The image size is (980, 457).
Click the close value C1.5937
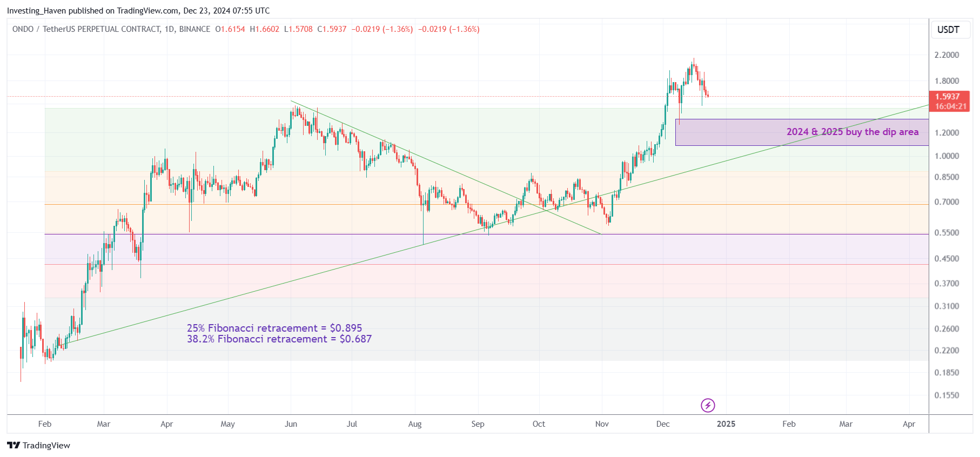332,29
